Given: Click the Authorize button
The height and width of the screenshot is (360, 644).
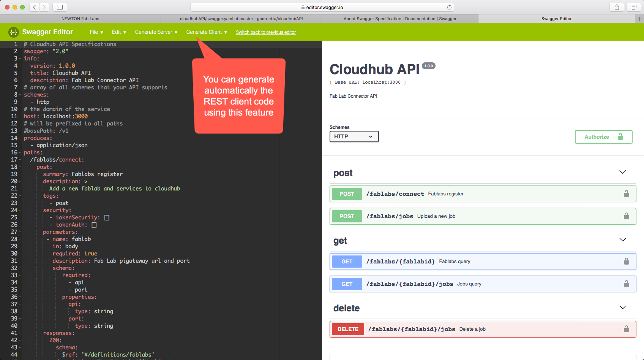Looking at the screenshot, I should (x=604, y=137).
